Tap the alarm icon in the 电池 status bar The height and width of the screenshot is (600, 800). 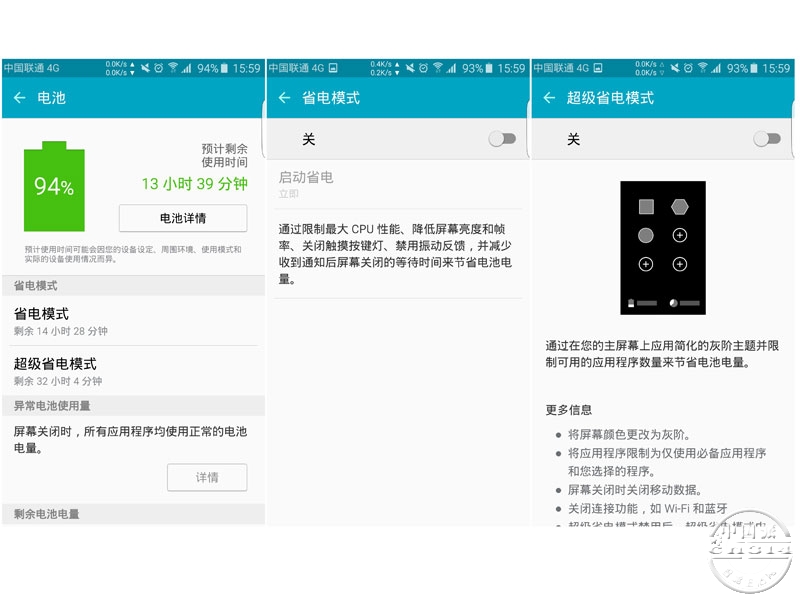[159, 68]
